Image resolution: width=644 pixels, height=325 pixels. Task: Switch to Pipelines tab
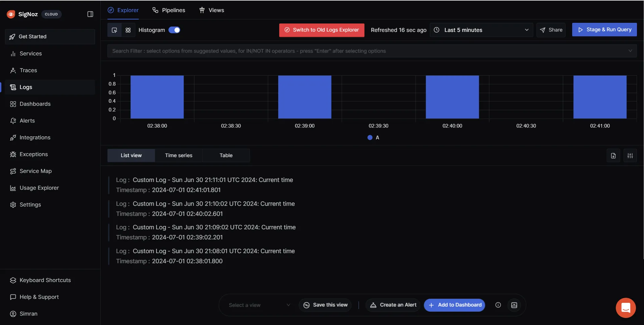tap(168, 10)
